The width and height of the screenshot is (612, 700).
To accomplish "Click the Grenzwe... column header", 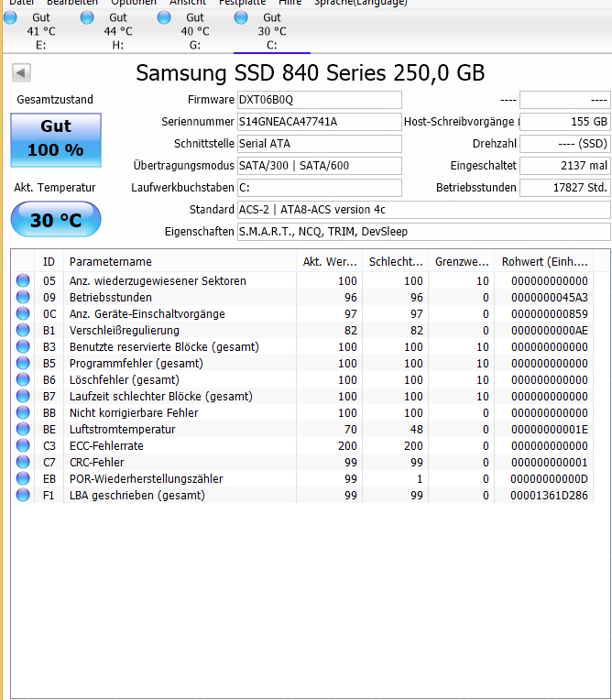I will coord(462,262).
